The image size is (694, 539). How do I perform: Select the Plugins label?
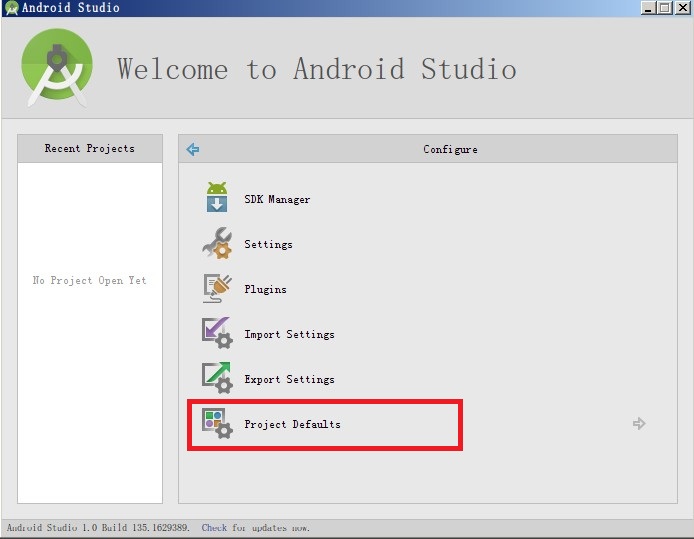(x=265, y=289)
